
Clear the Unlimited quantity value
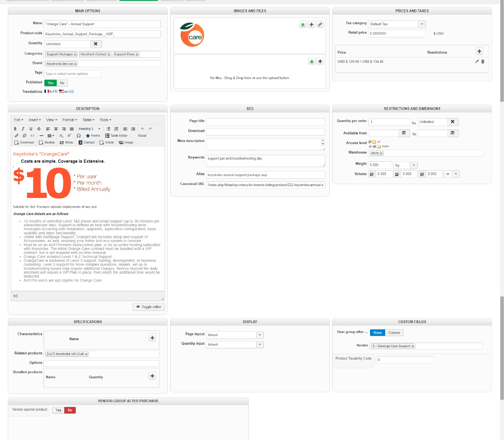[96, 44]
